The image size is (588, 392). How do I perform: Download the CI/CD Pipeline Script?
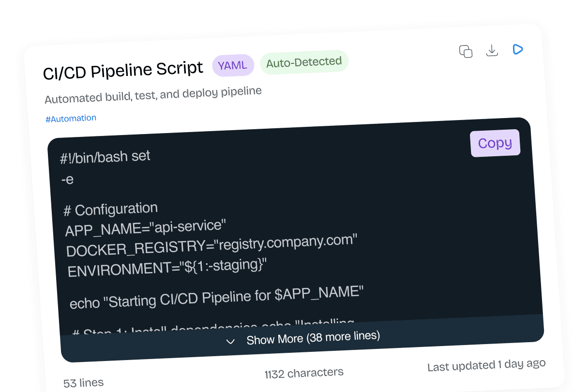[x=492, y=50]
